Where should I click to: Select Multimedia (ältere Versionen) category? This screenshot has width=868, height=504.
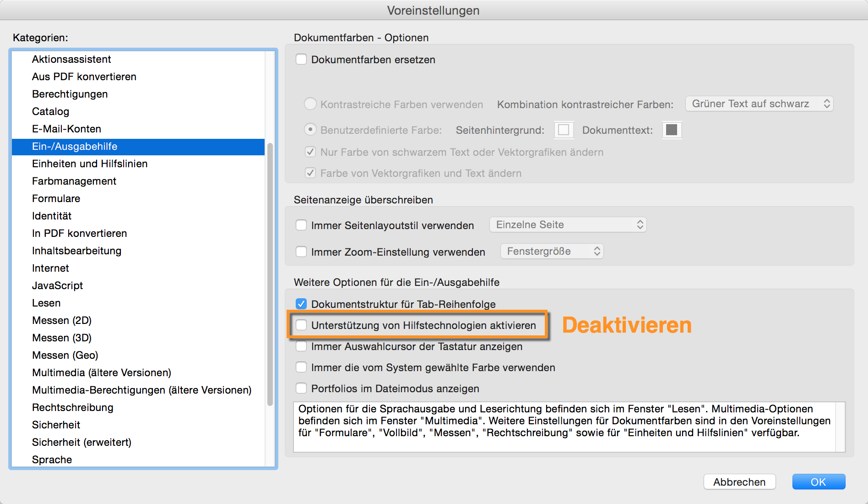138,373
